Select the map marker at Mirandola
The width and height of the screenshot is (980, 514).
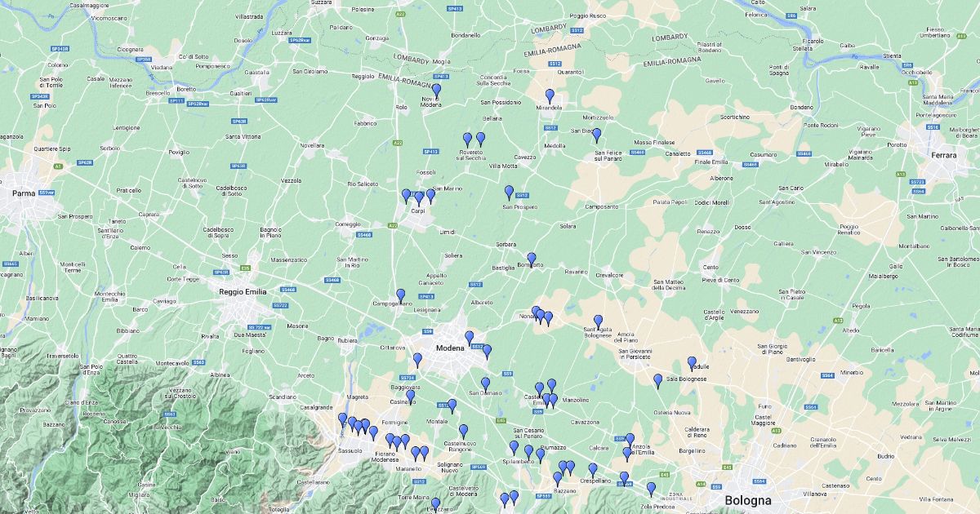(x=550, y=96)
